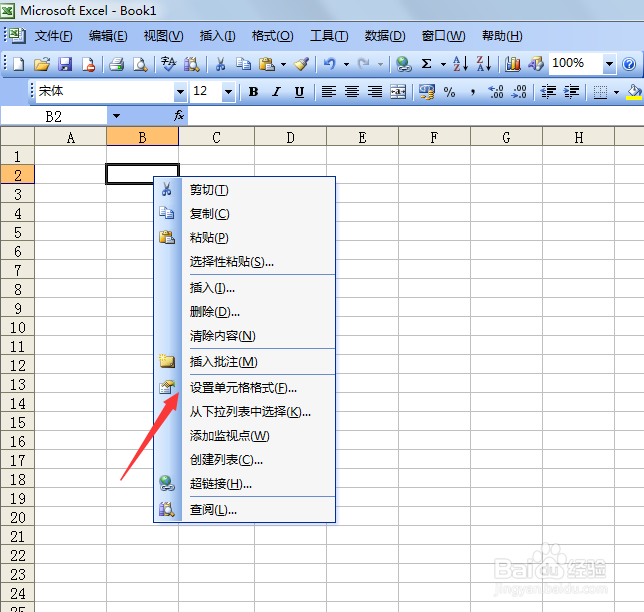Expand the Undo history arrow
The width and height of the screenshot is (644, 612).
click(x=346, y=64)
